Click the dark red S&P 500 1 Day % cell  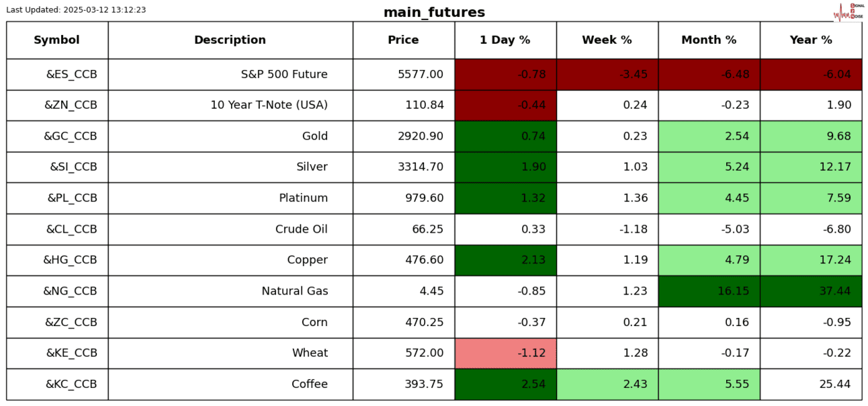click(x=505, y=75)
